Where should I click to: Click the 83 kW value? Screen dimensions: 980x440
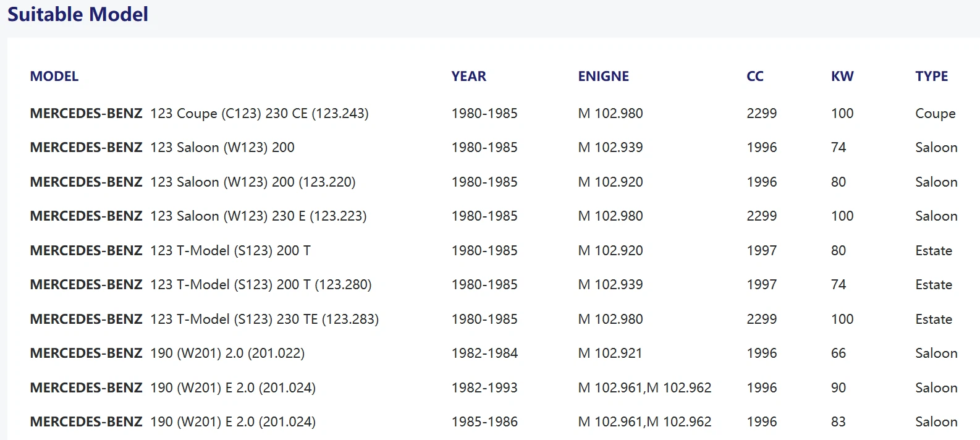pos(838,422)
